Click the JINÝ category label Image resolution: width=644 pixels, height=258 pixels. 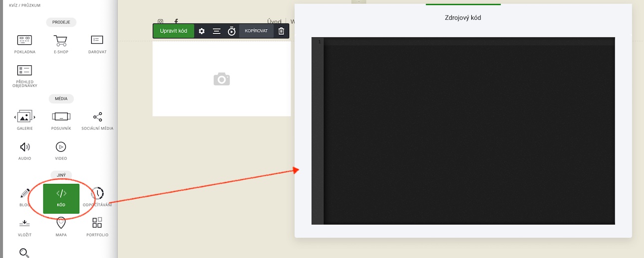61,175
